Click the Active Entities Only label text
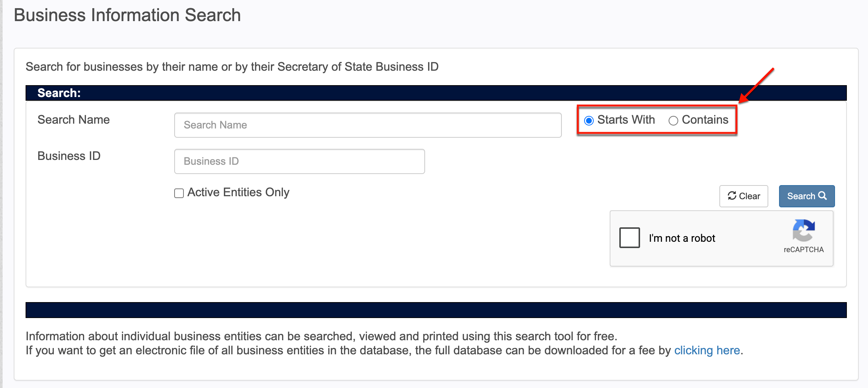This screenshot has width=868, height=388. point(238,193)
